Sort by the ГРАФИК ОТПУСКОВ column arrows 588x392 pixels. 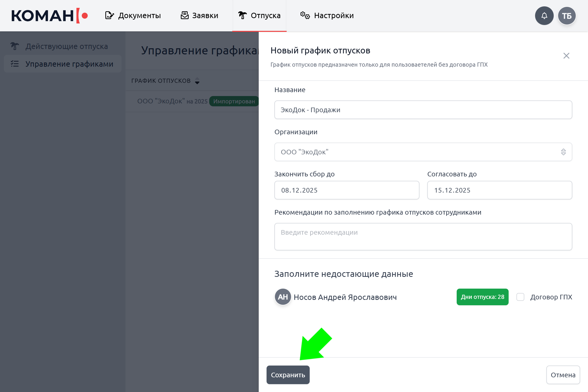pos(197,81)
